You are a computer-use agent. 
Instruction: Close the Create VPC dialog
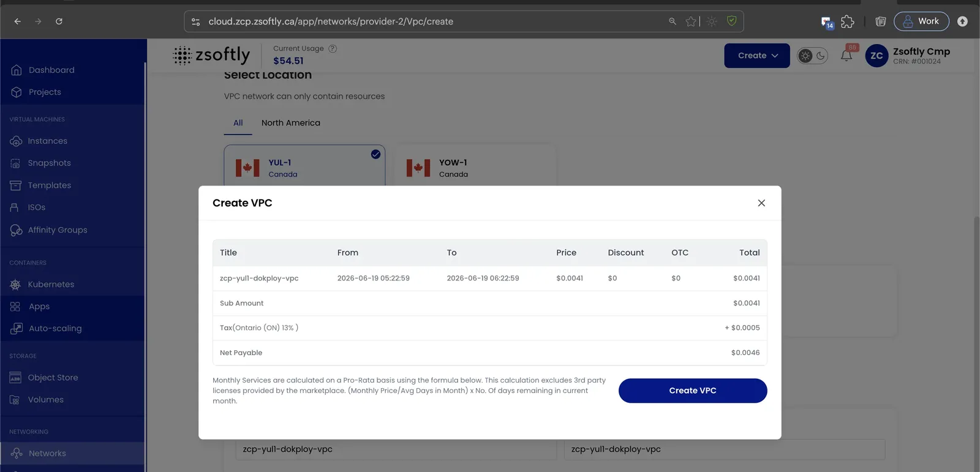coord(761,203)
